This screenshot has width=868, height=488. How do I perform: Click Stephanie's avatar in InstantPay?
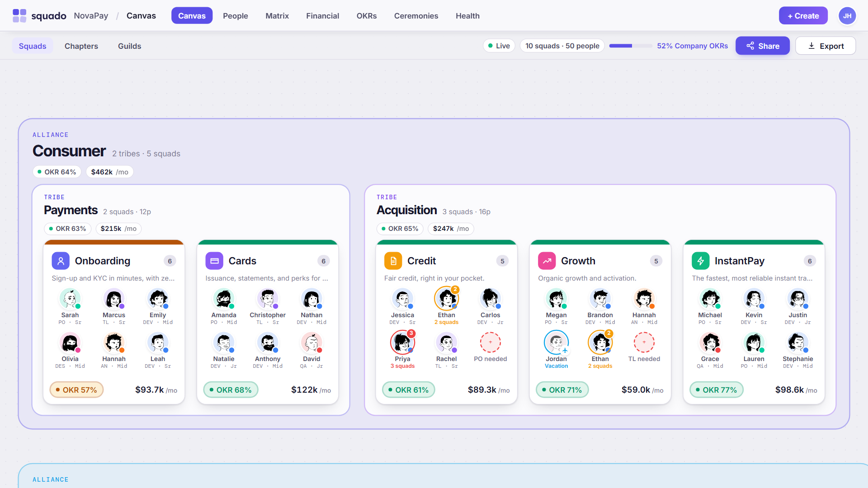point(798,343)
